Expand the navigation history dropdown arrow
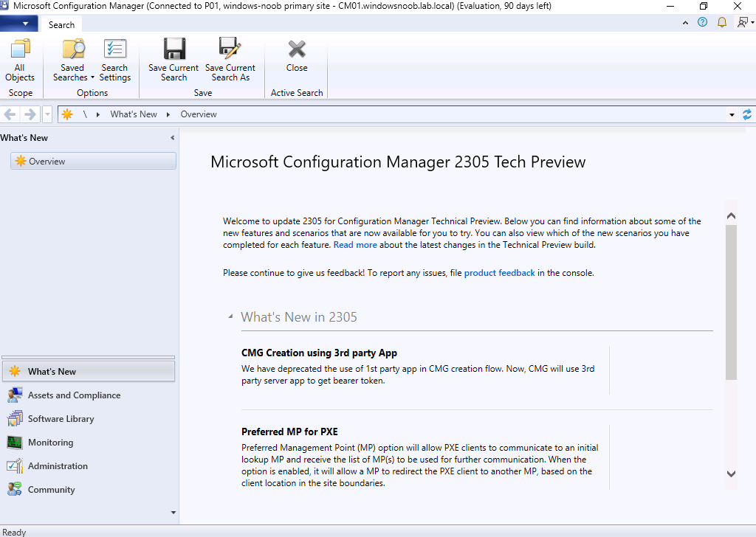Screen dimensions: 756x537 [47, 114]
